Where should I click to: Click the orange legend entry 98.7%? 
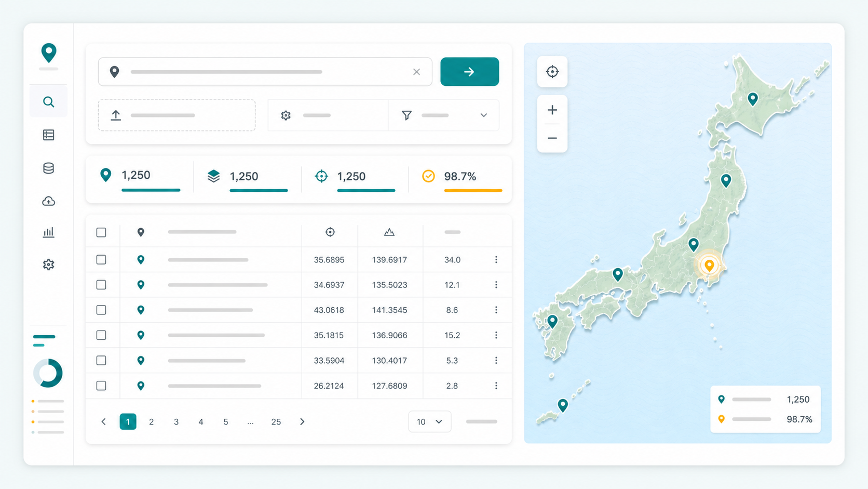(765, 419)
